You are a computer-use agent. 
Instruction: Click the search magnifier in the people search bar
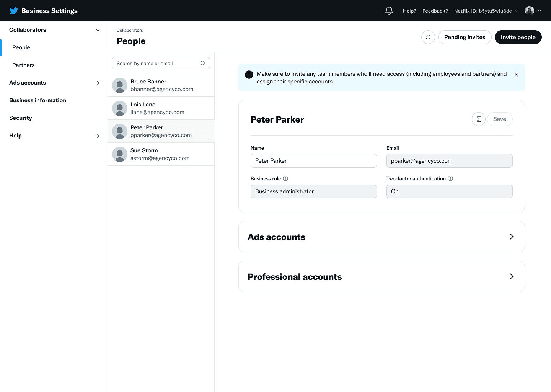pyautogui.click(x=203, y=63)
